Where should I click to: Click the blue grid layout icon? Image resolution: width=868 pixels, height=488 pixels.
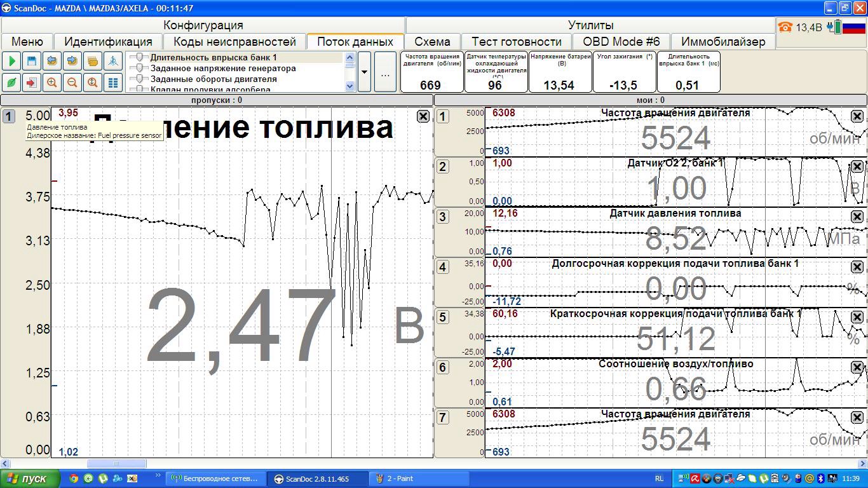(113, 83)
